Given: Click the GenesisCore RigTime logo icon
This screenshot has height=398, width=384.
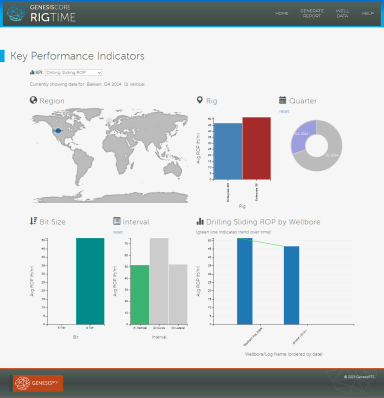Looking at the screenshot, I should pyautogui.click(x=16, y=13).
